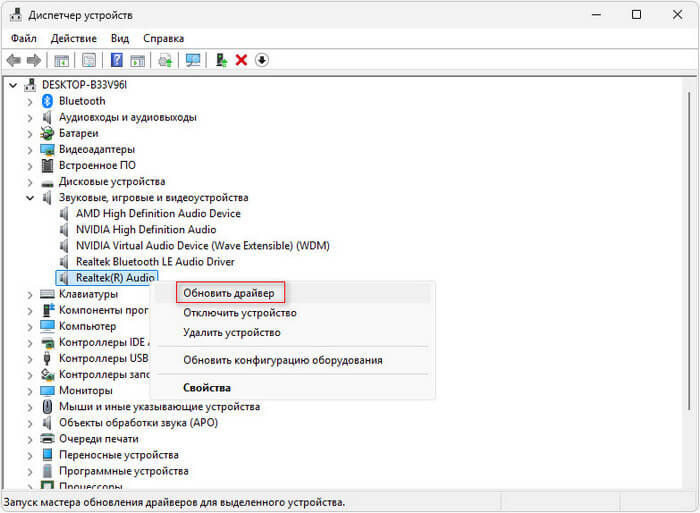Click the blue Help toolbar icon
Screen dimensions: 700x513
(x=117, y=61)
